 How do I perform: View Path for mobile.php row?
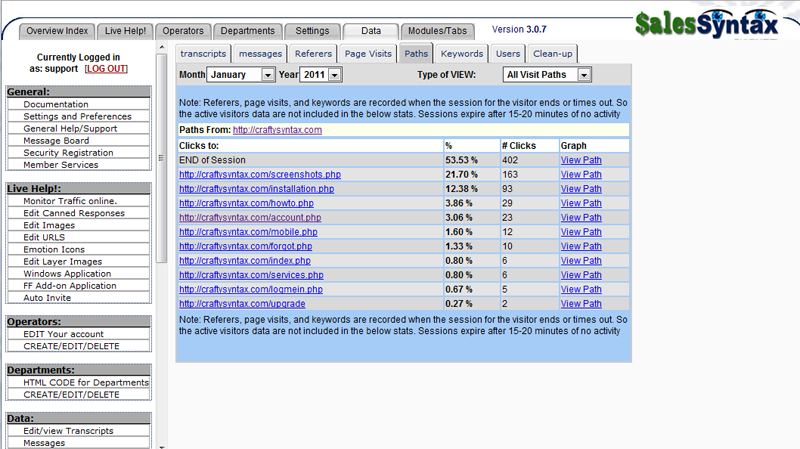[581, 232]
